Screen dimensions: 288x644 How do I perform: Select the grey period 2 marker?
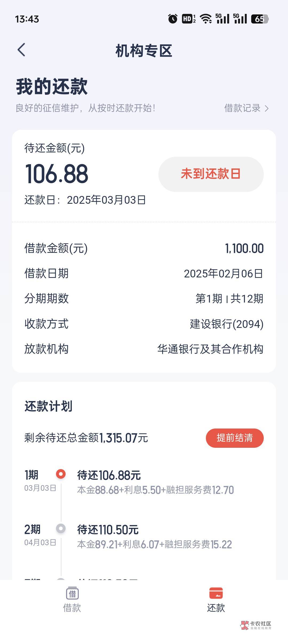click(61, 528)
